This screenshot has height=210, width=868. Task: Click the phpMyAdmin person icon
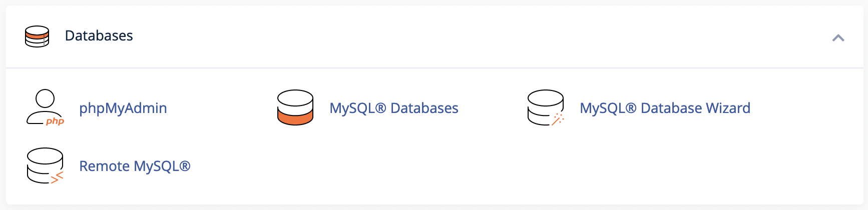click(45, 107)
